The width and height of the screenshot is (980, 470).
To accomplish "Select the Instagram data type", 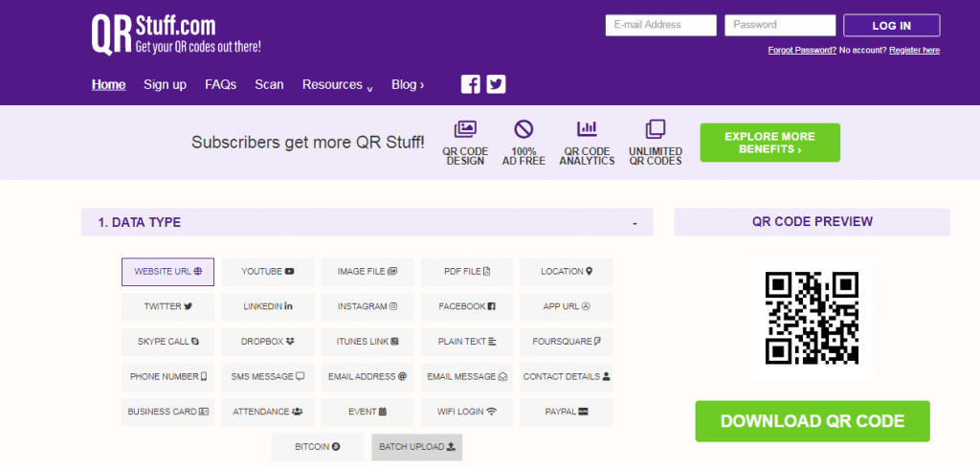I will (x=367, y=307).
